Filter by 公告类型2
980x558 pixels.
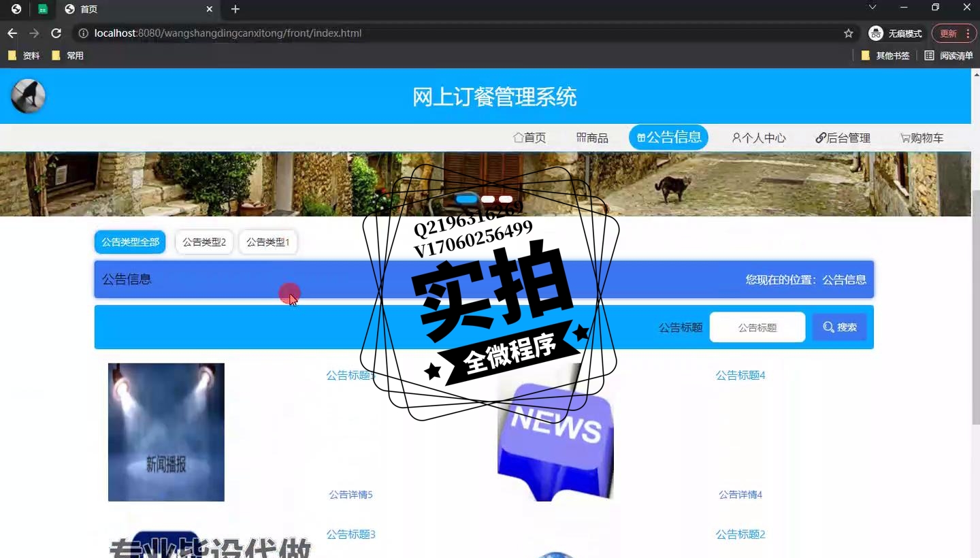(204, 242)
